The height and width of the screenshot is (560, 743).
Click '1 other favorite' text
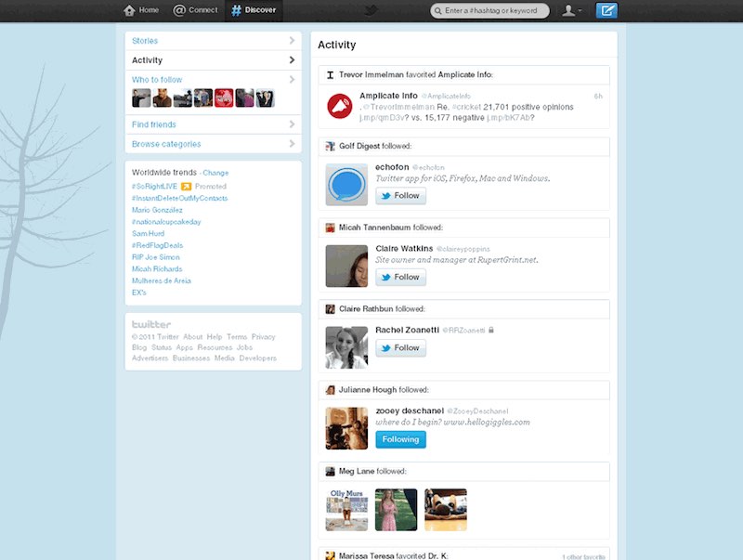[584, 556]
